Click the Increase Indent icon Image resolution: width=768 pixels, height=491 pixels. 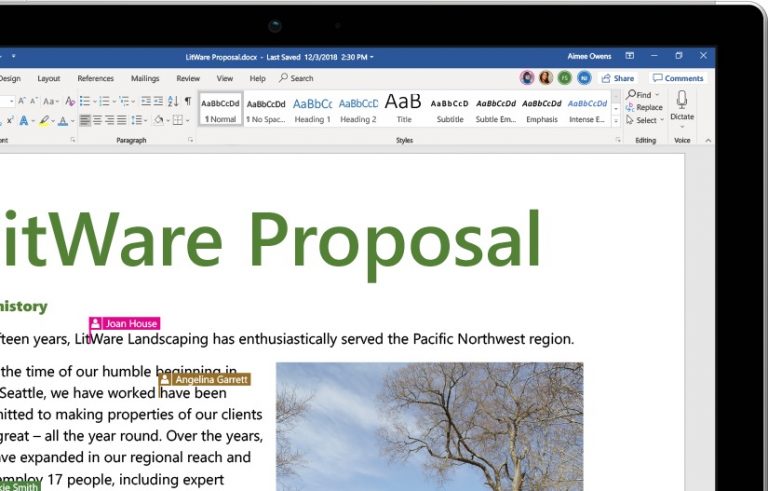click(x=158, y=101)
